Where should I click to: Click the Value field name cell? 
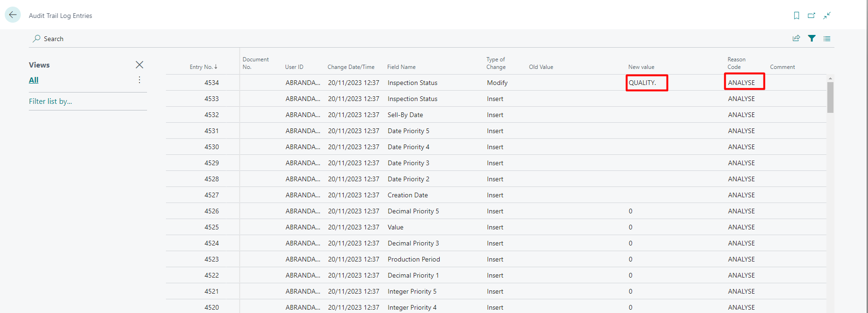tap(395, 227)
